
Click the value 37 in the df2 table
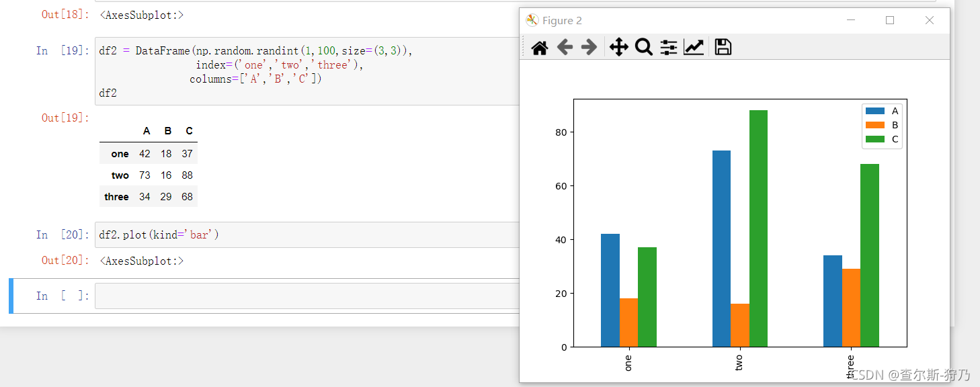187,154
